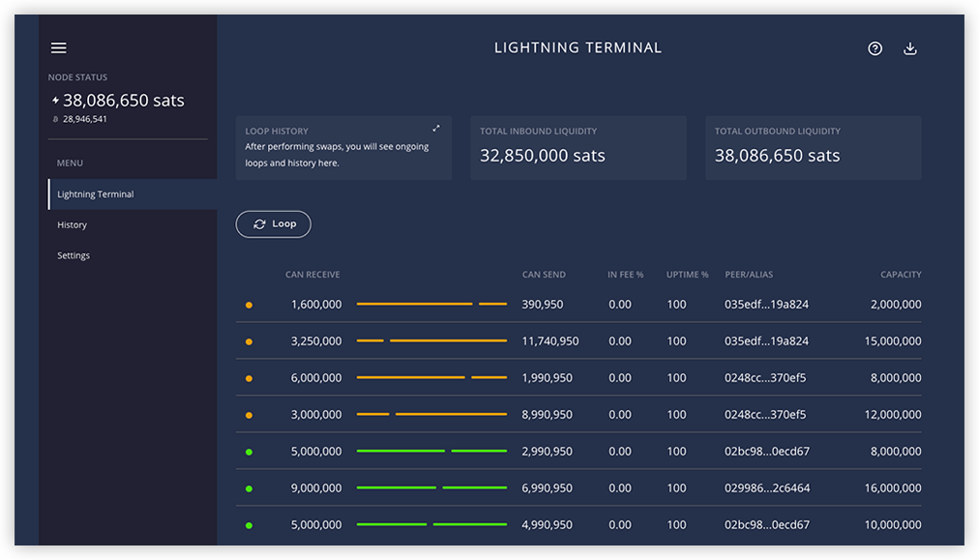The height and width of the screenshot is (560, 979).
Task: Open the History menu item
Action: pyautogui.click(x=72, y=224)
